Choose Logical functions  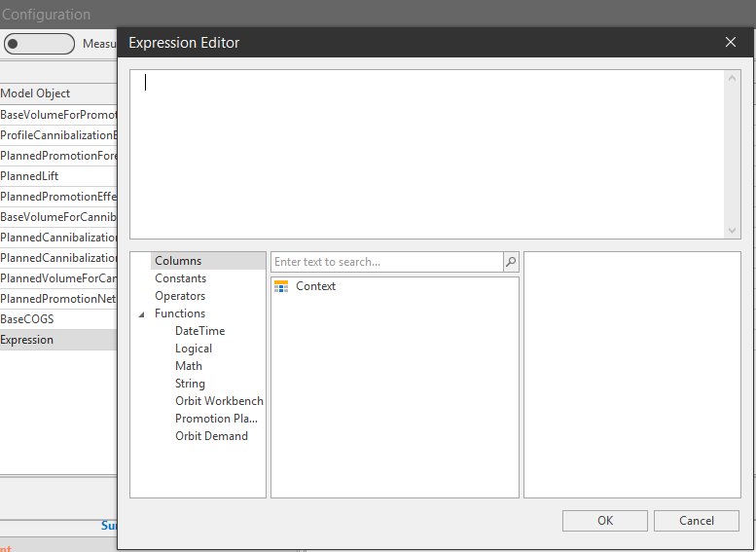click(x=194, y=349)
